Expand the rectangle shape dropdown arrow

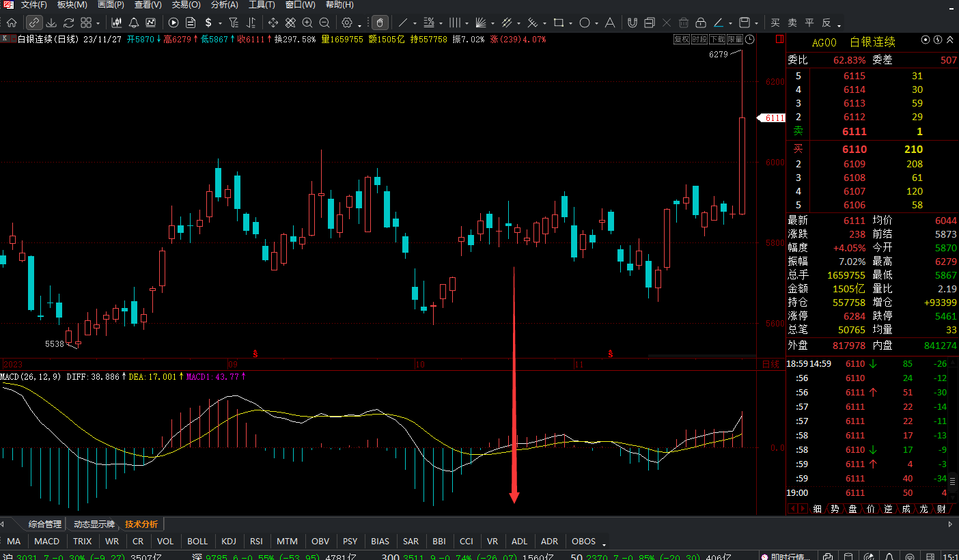570,24
